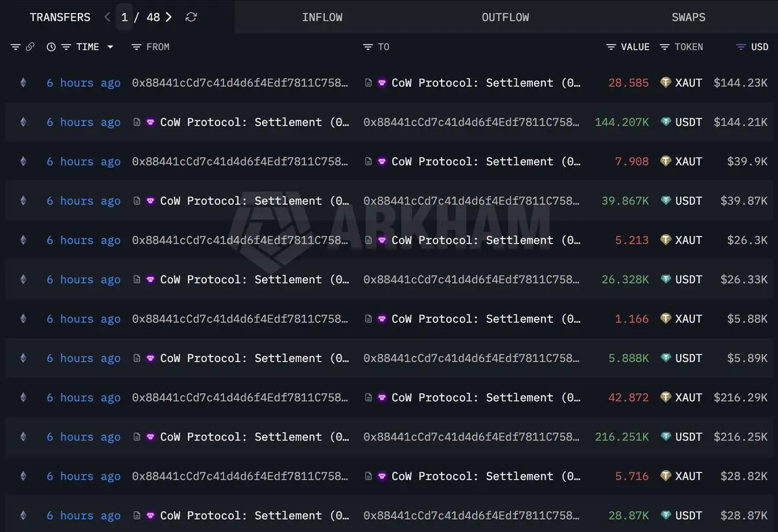Open CoW Protocol: Settlement sender in 26.328K row
778x532 pixels.
coord(255,279)
